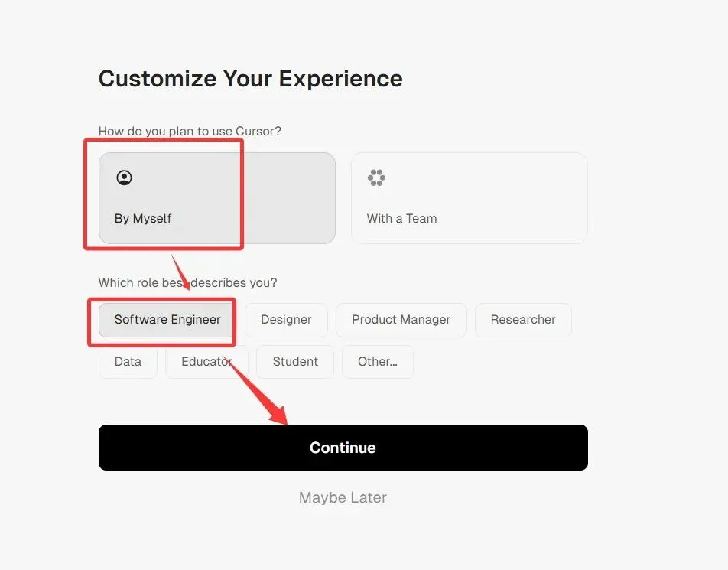Click the "With a Team" text label

coord(401,218)
